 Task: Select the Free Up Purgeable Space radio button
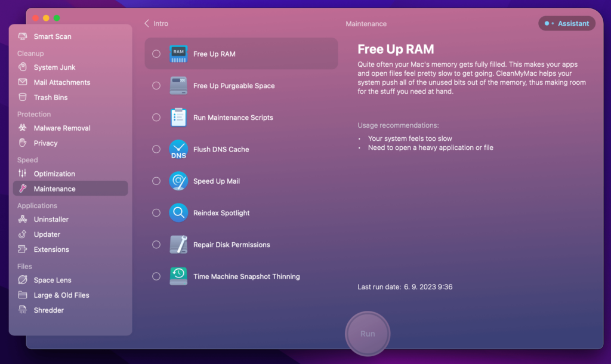pyautogui.click(x=156, y=86)
